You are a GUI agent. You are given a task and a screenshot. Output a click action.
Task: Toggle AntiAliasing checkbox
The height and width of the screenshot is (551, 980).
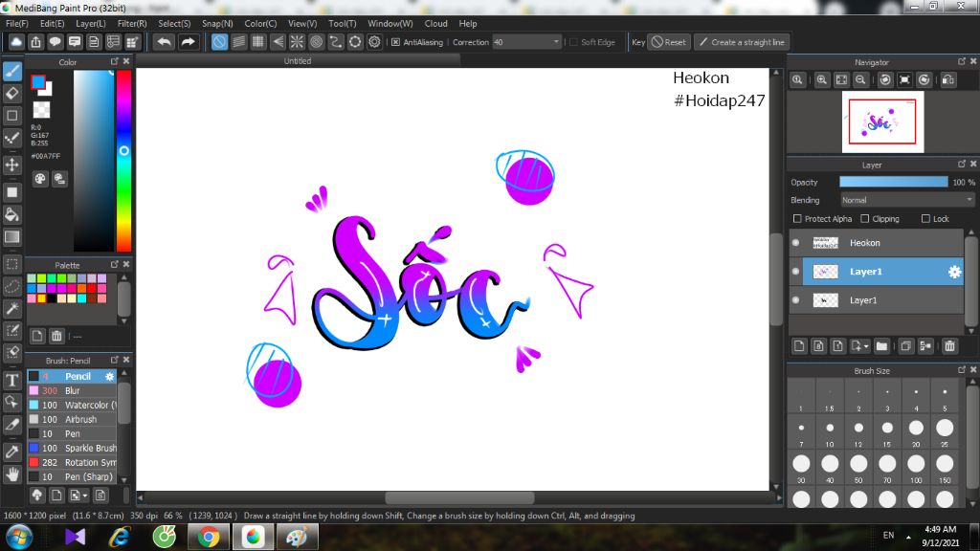(x=395, y=42)
